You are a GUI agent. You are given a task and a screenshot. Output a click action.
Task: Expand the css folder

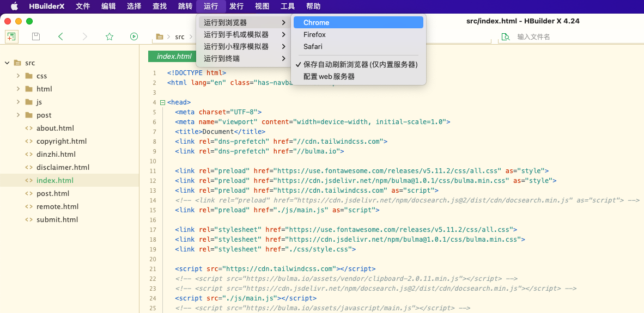point(18,76)
